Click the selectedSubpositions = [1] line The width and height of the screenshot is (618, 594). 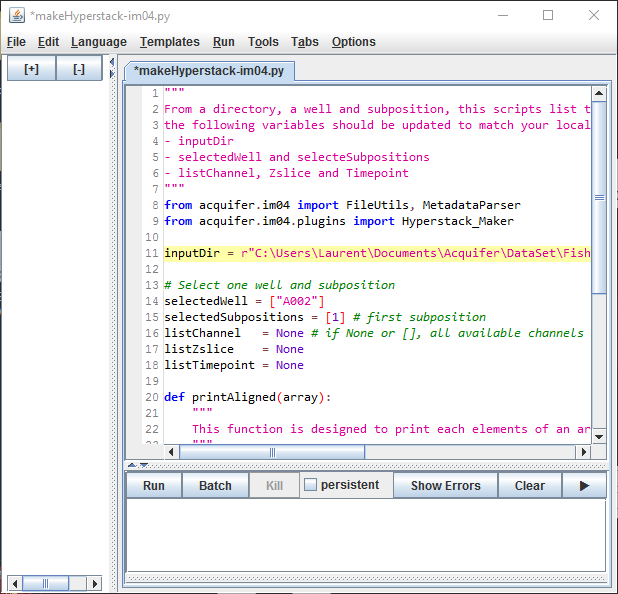[325, 317]
